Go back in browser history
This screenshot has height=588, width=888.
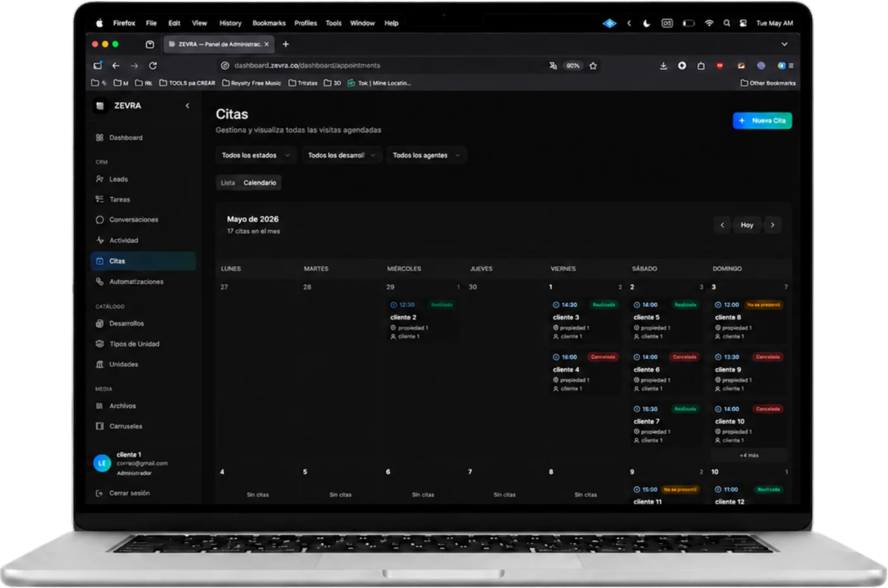(x=115, y=65)
